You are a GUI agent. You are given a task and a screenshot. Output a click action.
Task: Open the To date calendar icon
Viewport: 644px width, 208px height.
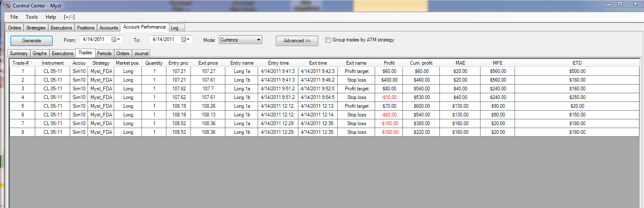(x=184, y=39)
